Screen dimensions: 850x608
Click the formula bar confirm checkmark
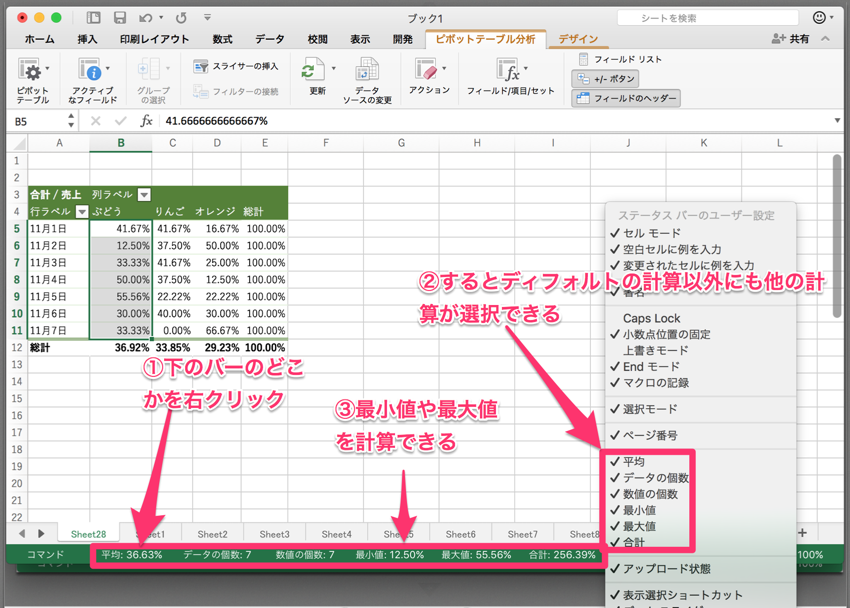tap(121, 121)
